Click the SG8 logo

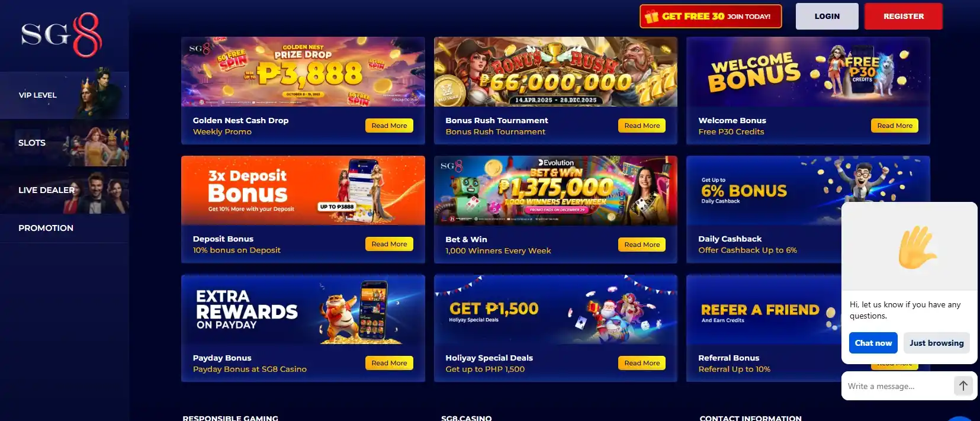(62, 34)
